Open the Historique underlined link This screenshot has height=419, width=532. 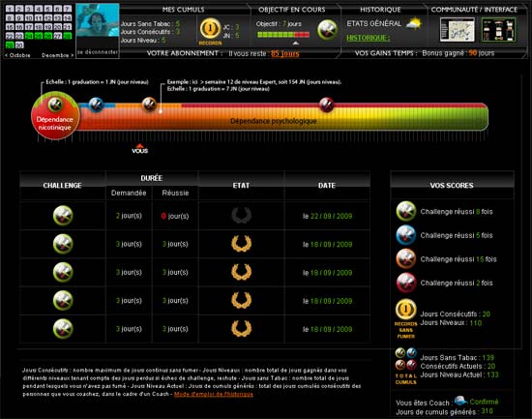369,38
